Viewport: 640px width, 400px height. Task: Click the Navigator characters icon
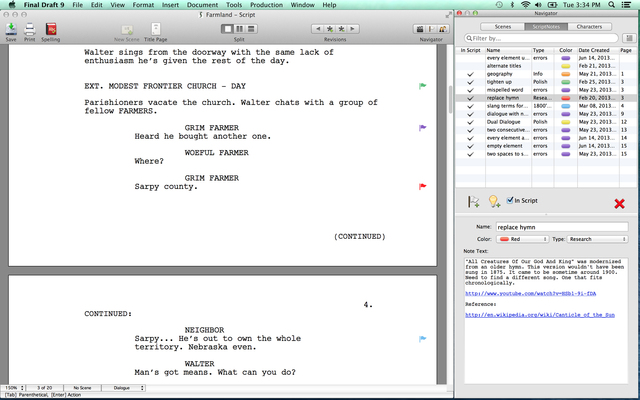443,29
